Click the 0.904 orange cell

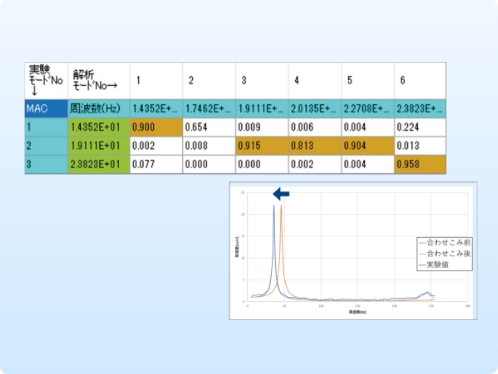368,146
